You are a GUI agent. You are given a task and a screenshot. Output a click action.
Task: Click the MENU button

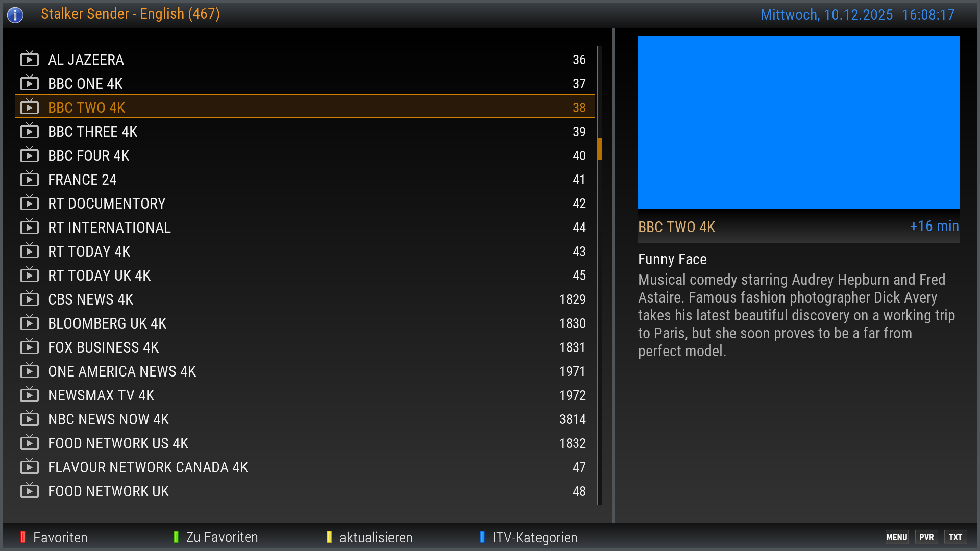tap(896, 537)
